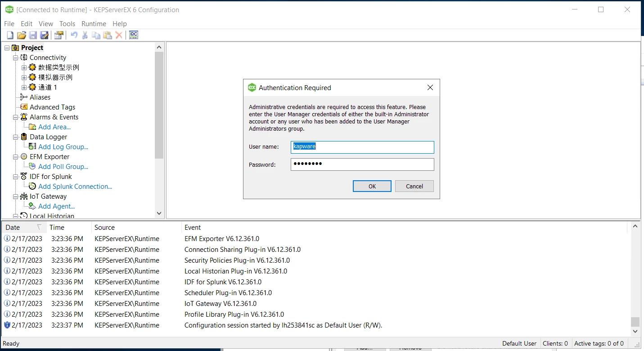Image resolution: width=644 pixels, height=351 pixels.
Task: Click the IoT Gateway node icon
Action: click(x=24, y=196)
